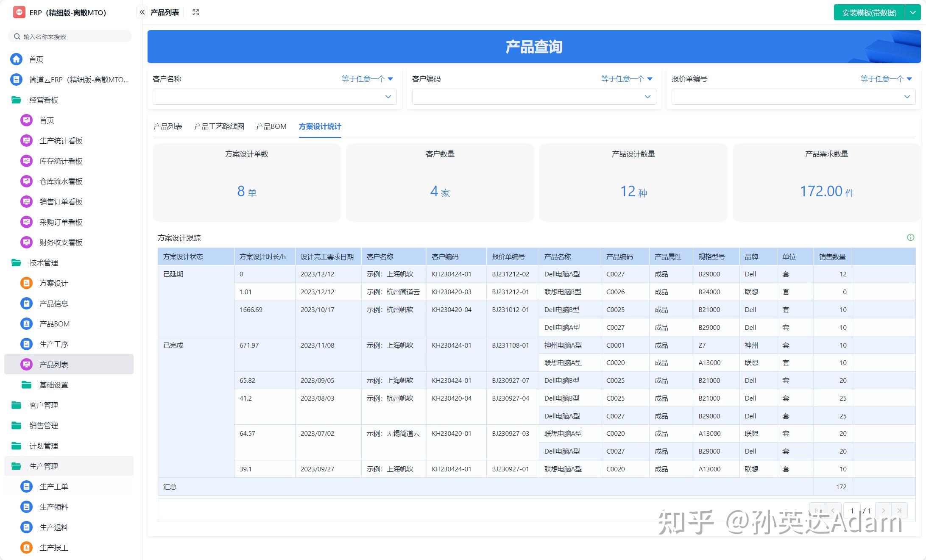Click the 安装模板(带数据) button
The width and height of the screenshot is (926, 560).
tap(867, 12)
